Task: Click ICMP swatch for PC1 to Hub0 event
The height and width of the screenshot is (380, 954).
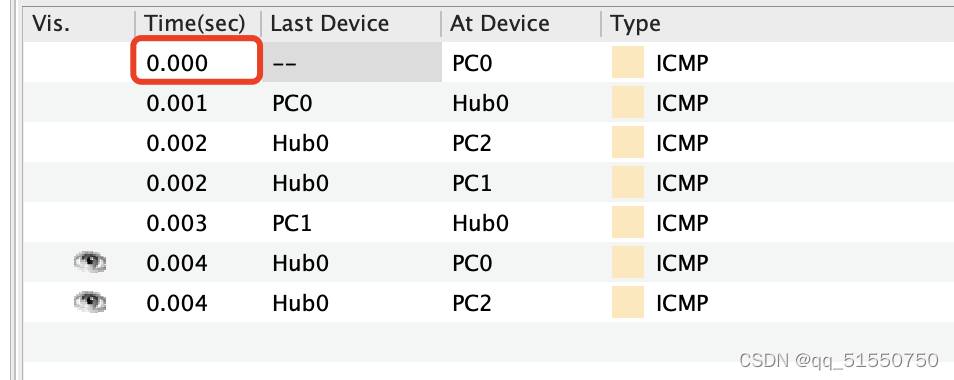Action: (628, 223)
